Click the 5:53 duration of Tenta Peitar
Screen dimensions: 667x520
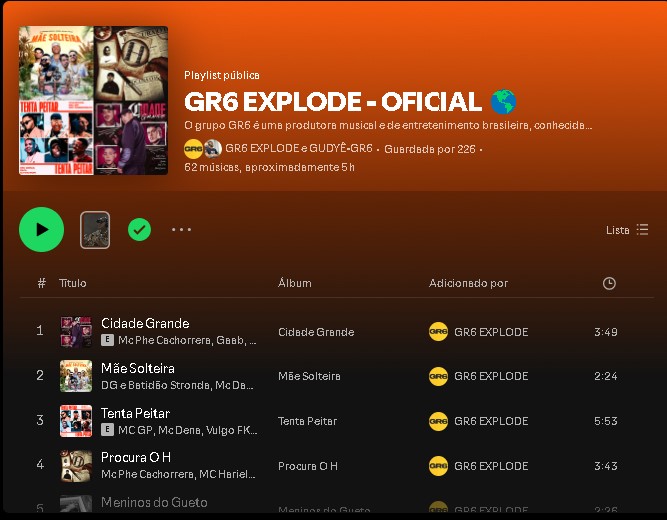click(606, 421)
